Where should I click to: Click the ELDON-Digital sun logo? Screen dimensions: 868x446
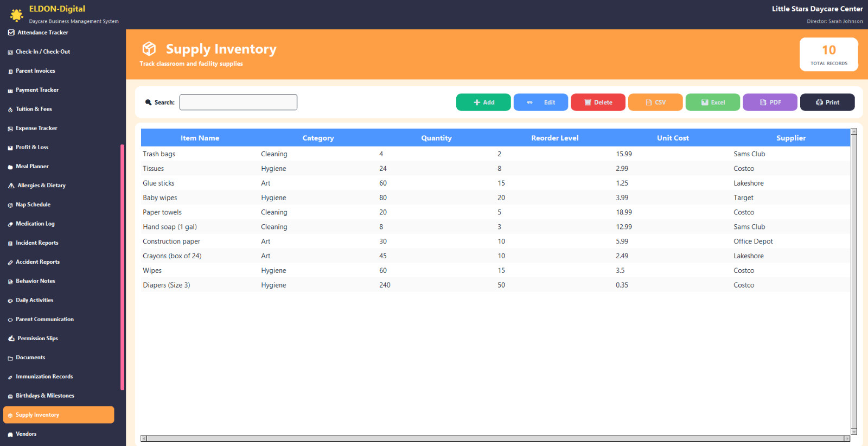[17, 15]
